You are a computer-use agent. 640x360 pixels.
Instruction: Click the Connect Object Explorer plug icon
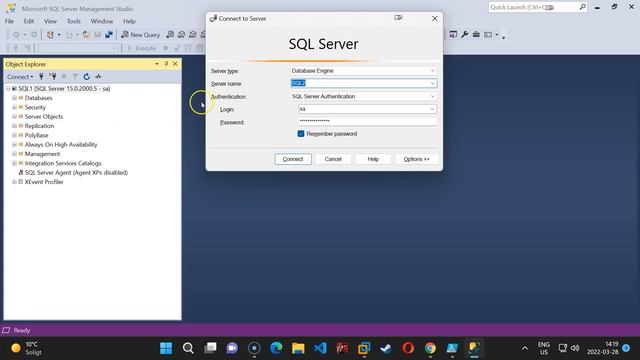[41, 76]
